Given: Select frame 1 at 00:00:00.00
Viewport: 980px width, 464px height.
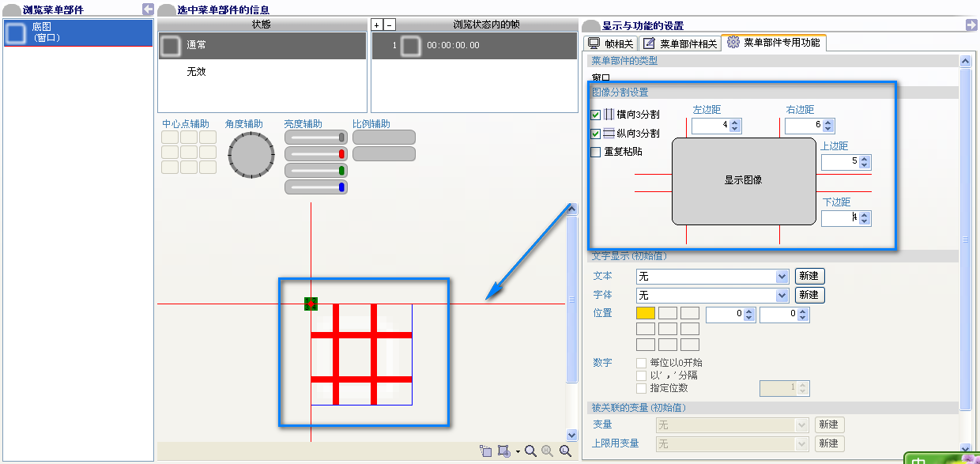Looking at the screenshot, I should pos(475,46).
